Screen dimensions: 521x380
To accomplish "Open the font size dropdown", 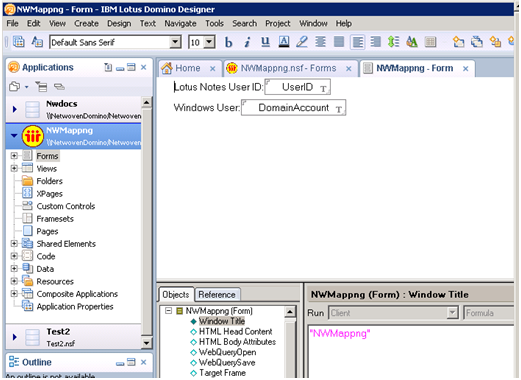I will (209, 42).
